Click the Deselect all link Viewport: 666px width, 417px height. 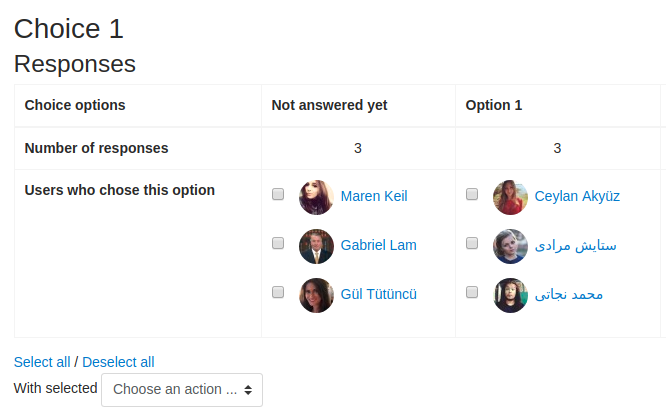pyautogui.click(x=118, y=362)
